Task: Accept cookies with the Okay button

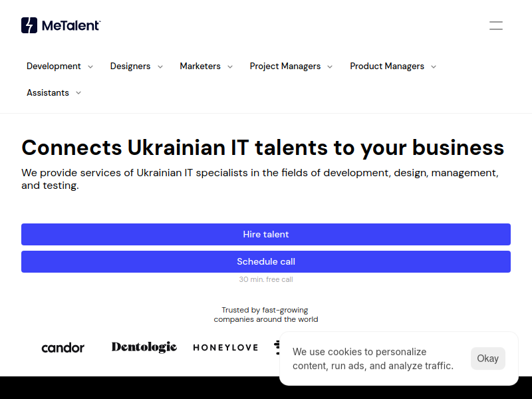Action: point(488,358)
